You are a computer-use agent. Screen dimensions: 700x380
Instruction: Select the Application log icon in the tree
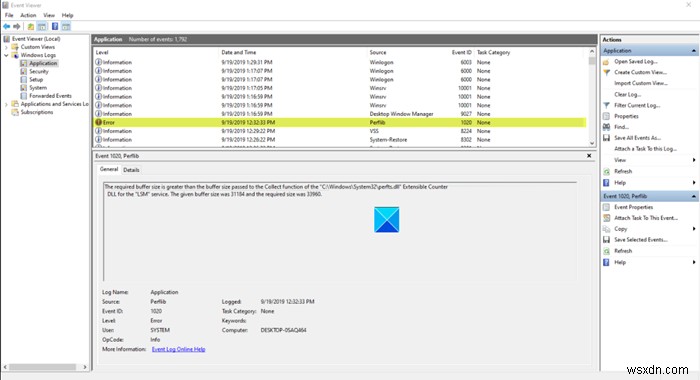click(x=24, y=63)
